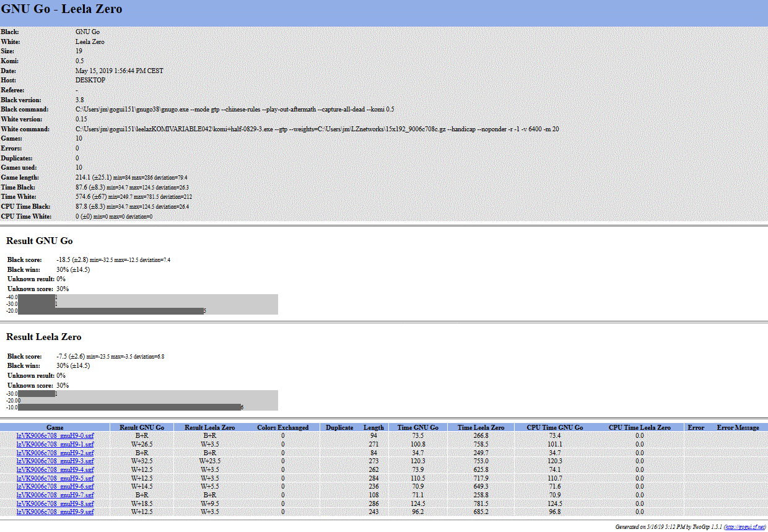
Task: Click the "Result Leela Zero" column header
Action: [x=211, y=427]
